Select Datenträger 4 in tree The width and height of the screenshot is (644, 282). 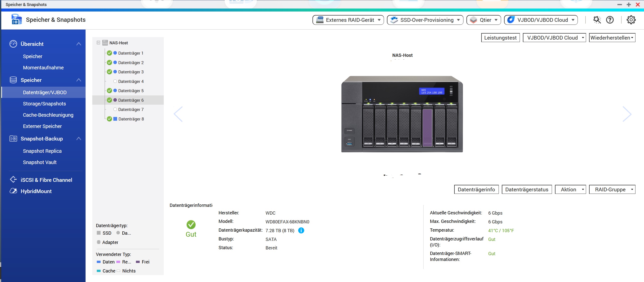pos(131,81)
